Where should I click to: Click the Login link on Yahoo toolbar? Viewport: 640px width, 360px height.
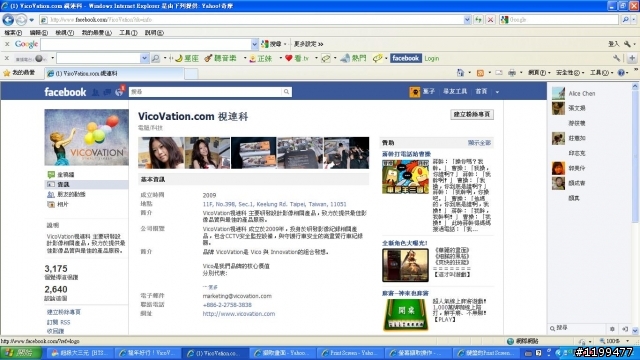(x=431, y=58)
